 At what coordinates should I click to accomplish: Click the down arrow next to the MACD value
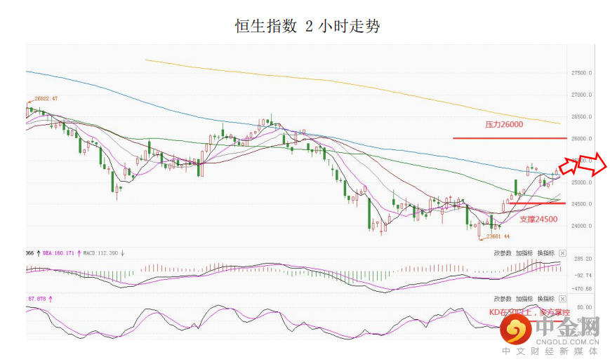[122, 252]
